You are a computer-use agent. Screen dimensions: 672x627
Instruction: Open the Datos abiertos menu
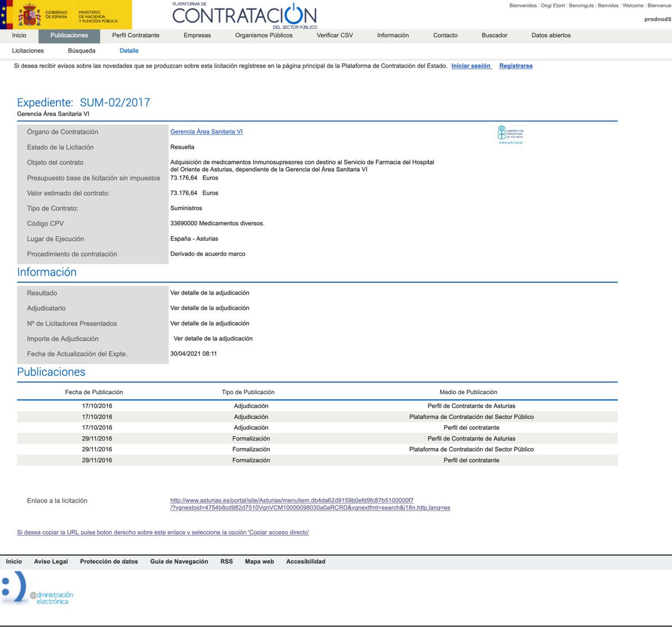551,35
